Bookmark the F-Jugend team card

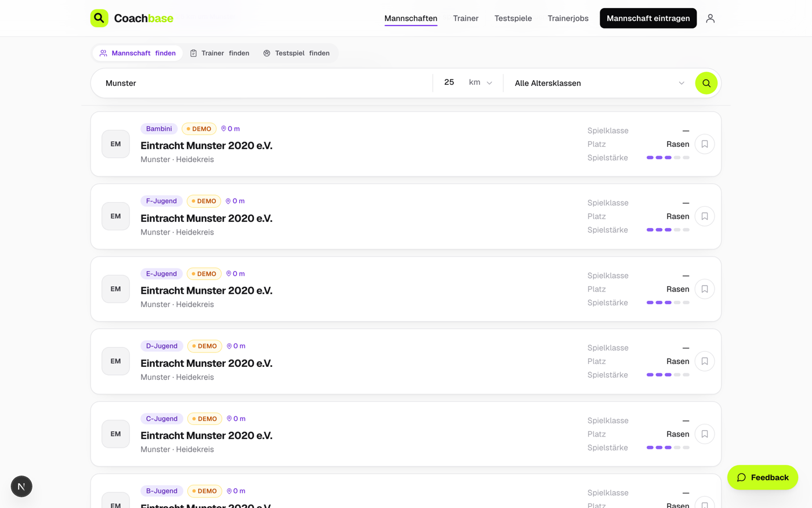point(705,217)
